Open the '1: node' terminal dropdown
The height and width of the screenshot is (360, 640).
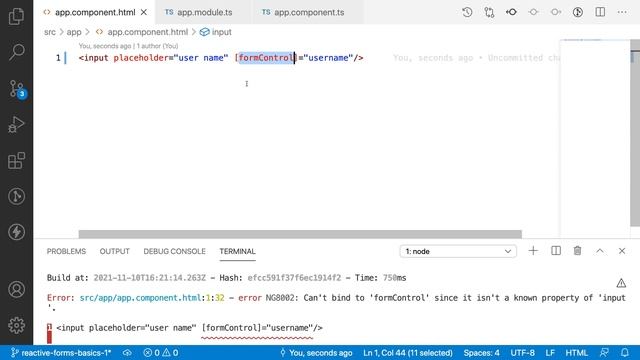click(x=458, y=251)
